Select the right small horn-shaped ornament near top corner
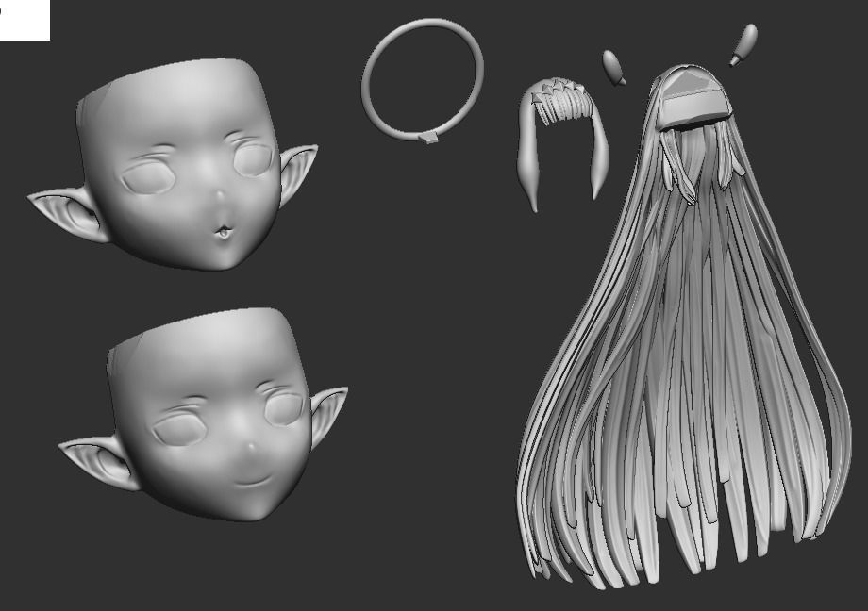 pos(743,44)
